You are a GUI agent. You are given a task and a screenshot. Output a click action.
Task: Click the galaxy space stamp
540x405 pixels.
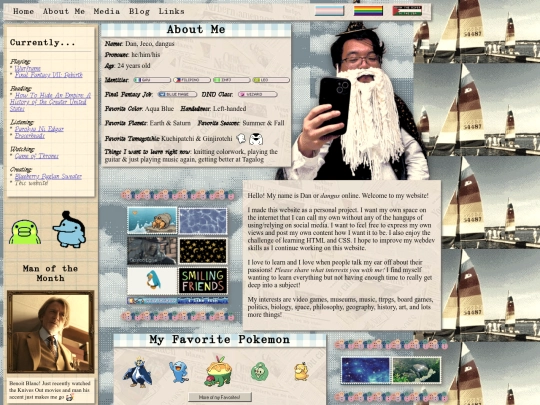365,370
